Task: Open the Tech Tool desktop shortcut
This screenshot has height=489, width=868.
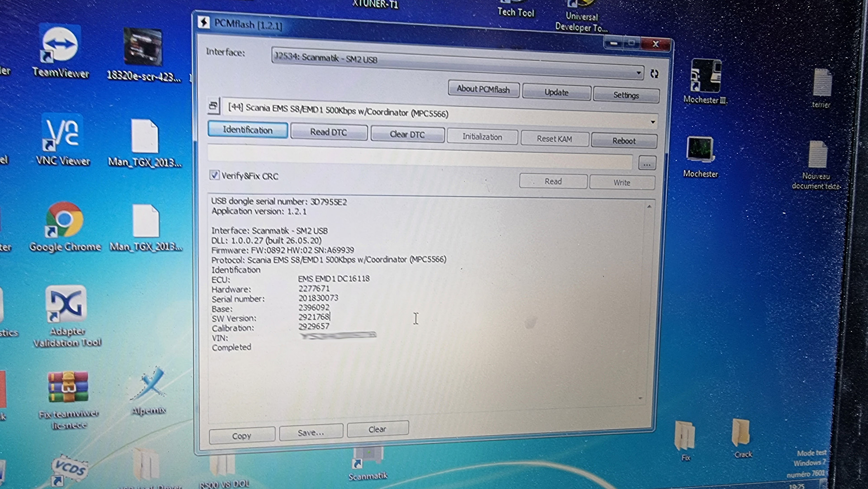Action: coord(516,9)
